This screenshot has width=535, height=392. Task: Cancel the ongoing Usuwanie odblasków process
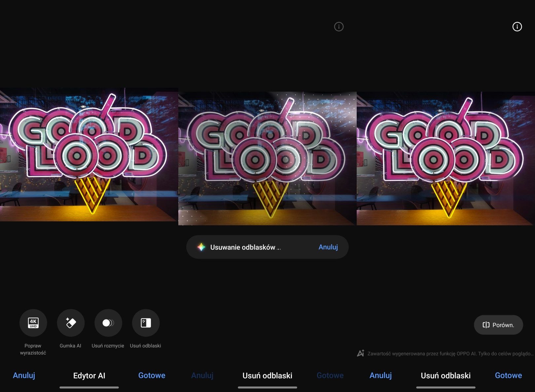point(328,247)
